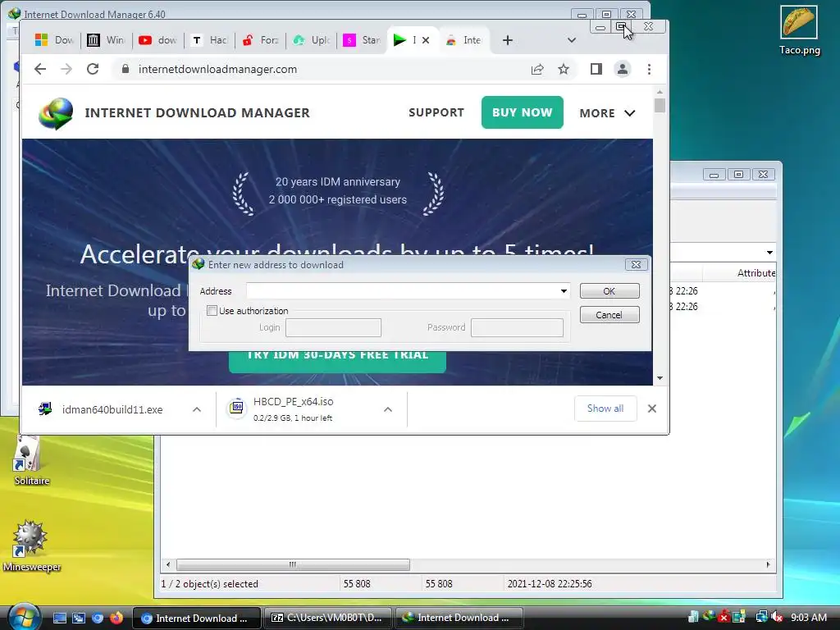Screen dimensions: 840x630
Task: Launch Chromium from quick launch
Action: click(98, 618)
